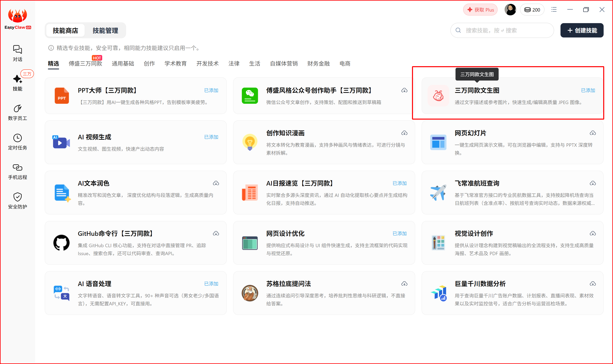613x364 pixels.
Task: Open the 网页设计优化 card title
Action: tap(285, 233)
